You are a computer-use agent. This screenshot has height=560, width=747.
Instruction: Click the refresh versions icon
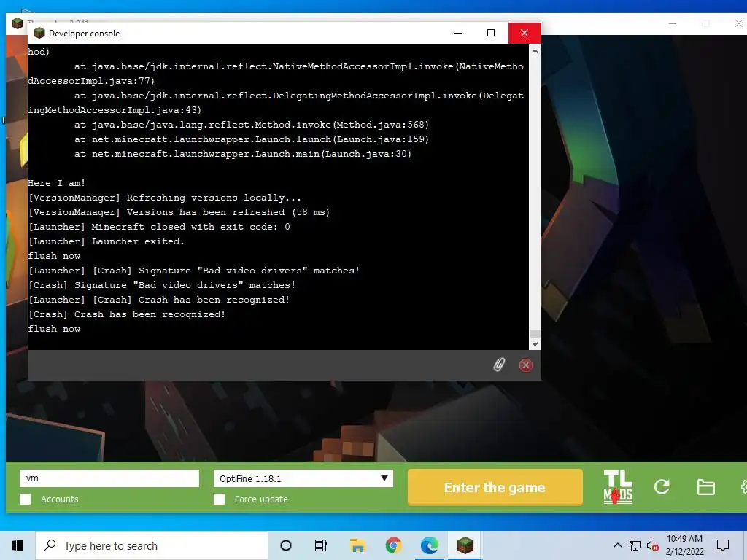pos(662,486)
